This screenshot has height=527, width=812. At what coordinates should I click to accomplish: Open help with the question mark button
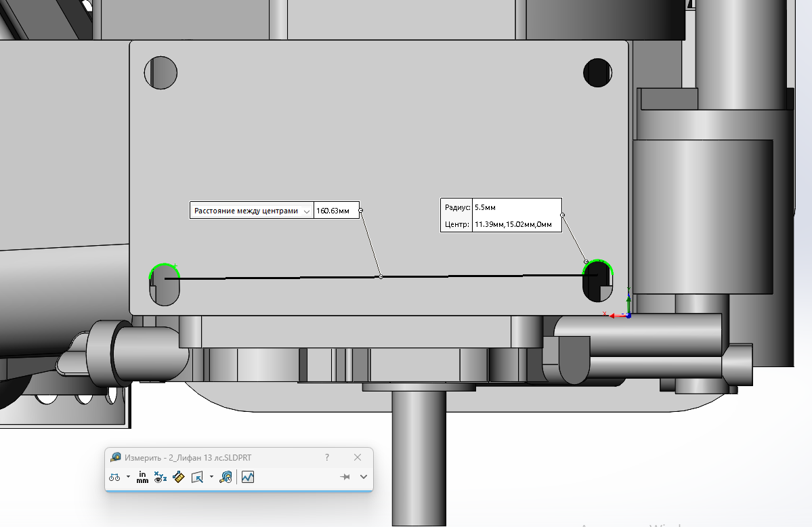click(x=327, y=457)
